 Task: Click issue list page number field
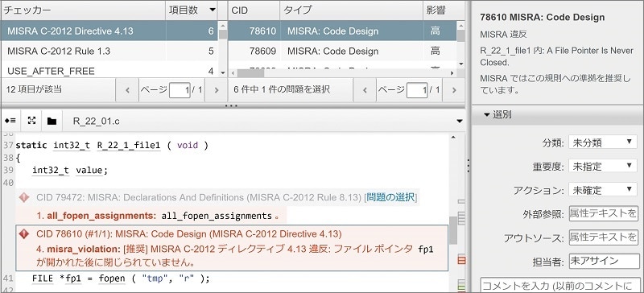point(417,89)
